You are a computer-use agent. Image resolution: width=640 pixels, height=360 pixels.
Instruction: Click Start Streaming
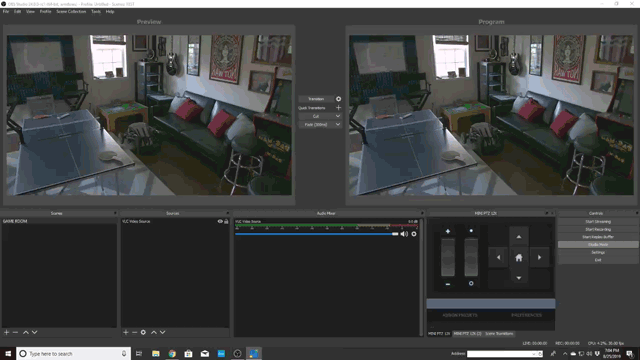click(598, 222)
